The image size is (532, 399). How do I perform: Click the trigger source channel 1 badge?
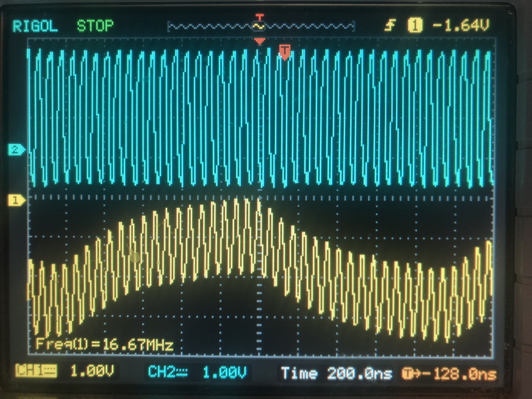click(415, 26)
